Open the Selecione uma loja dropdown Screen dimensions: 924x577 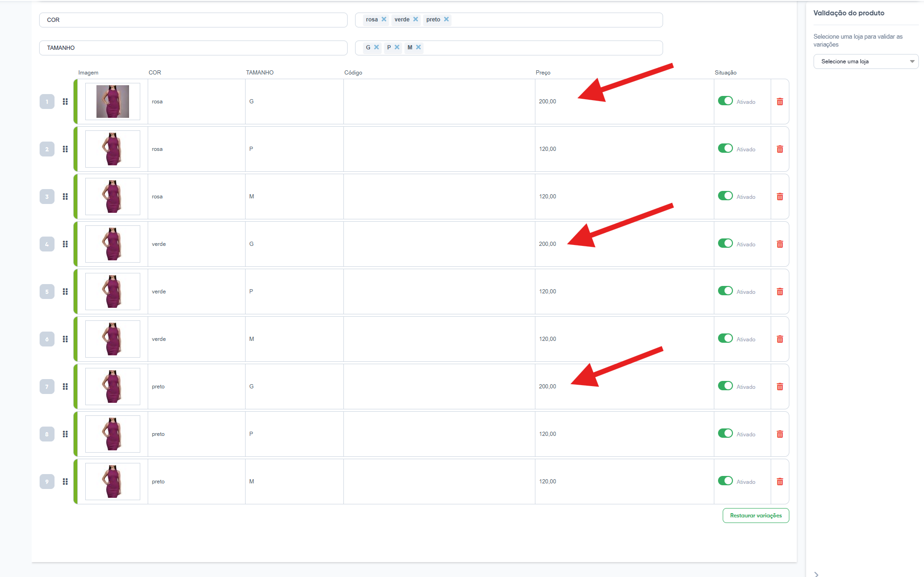[865, 61]
